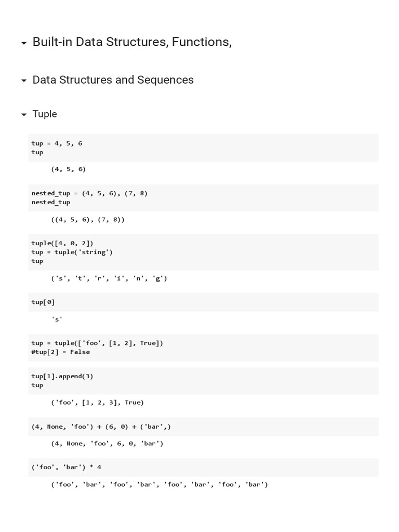Screen dimensions: 399x532
Task: Click the output ('foo', [1, 2, 3], True)
Action: tap(97, 402)
